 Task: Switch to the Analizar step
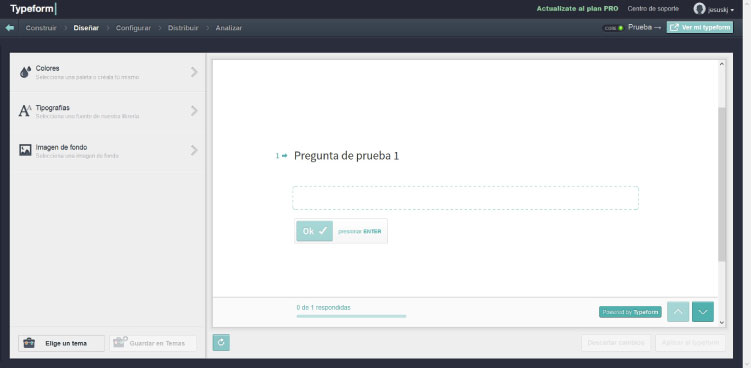[228, 28]
